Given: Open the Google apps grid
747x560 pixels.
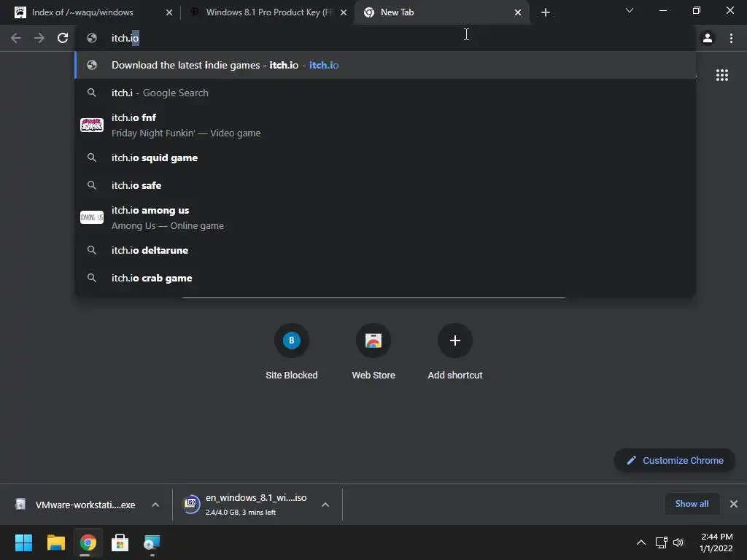Looking at the screenshot, I should [x=722, y=75].
